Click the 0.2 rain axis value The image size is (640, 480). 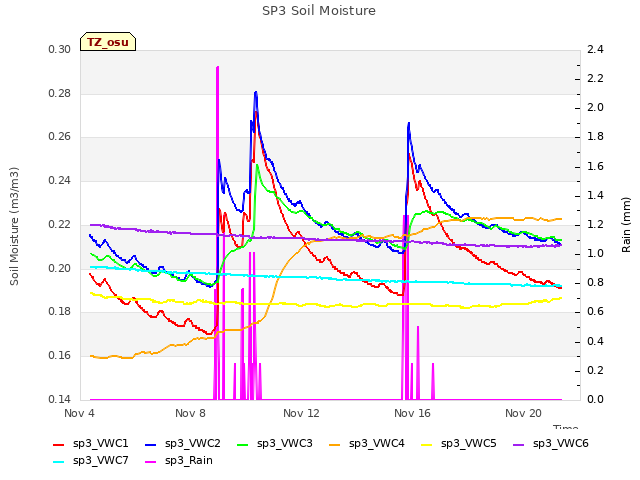pos(596,370)
